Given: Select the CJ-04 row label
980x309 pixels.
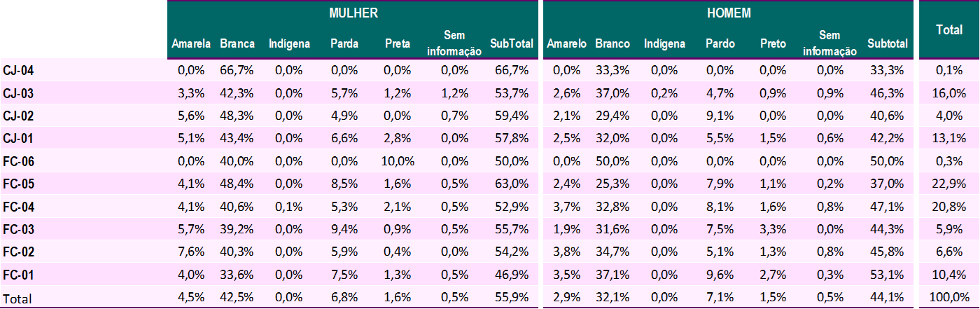Looking at the screenshot, I should click(x=19, y=71).
